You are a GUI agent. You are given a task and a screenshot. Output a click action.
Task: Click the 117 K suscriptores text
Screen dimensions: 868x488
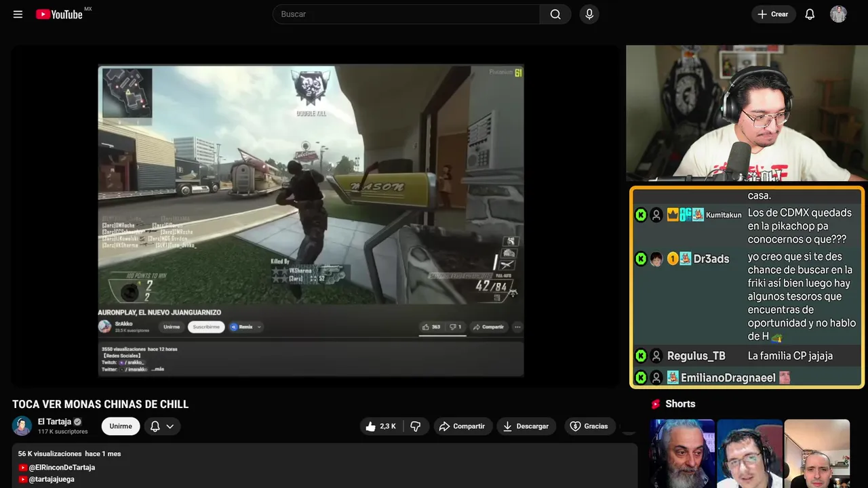pyautogui.click(x=63, y=432)
